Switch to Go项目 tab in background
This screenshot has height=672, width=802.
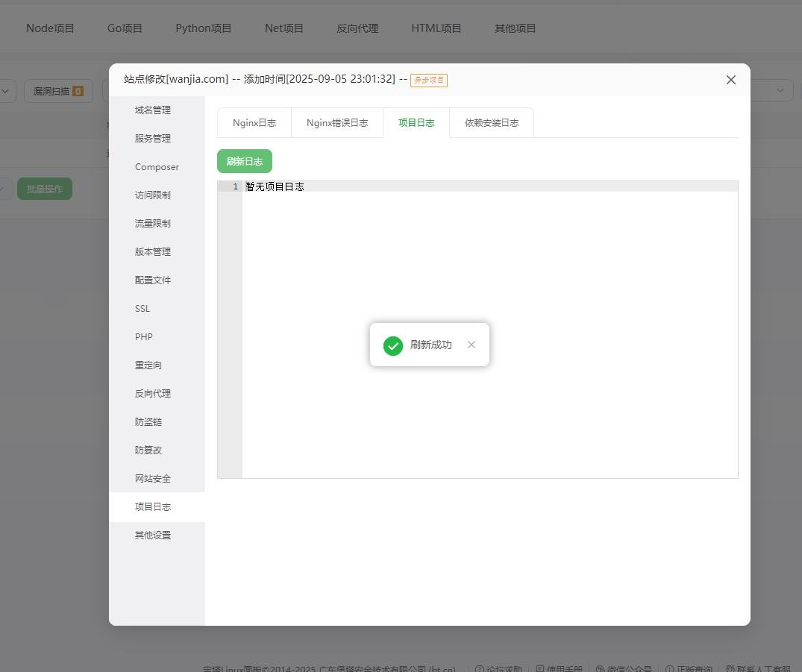[125, 28]
